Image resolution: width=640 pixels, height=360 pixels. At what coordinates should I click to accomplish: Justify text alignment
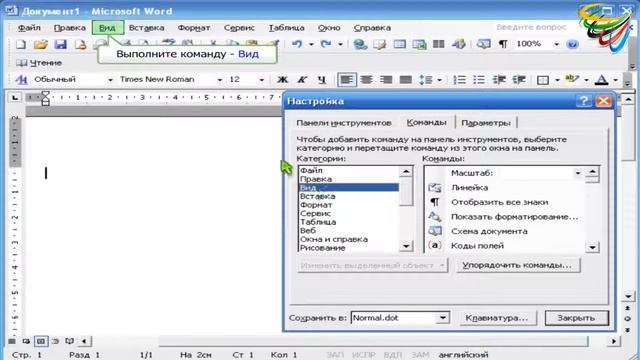tap(405, 80)
